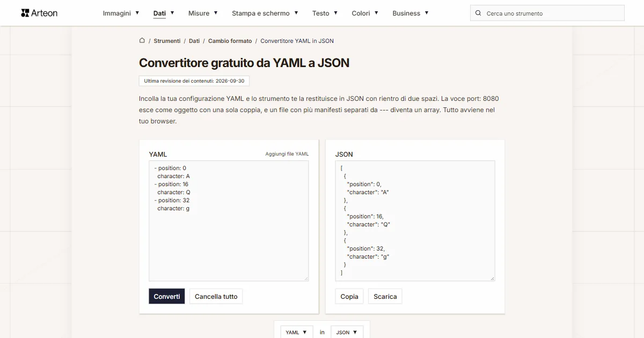Viewport: 644px width, 338px height.
Task: Expand the arrow next to Colori
Action: (x=376, y=12)
